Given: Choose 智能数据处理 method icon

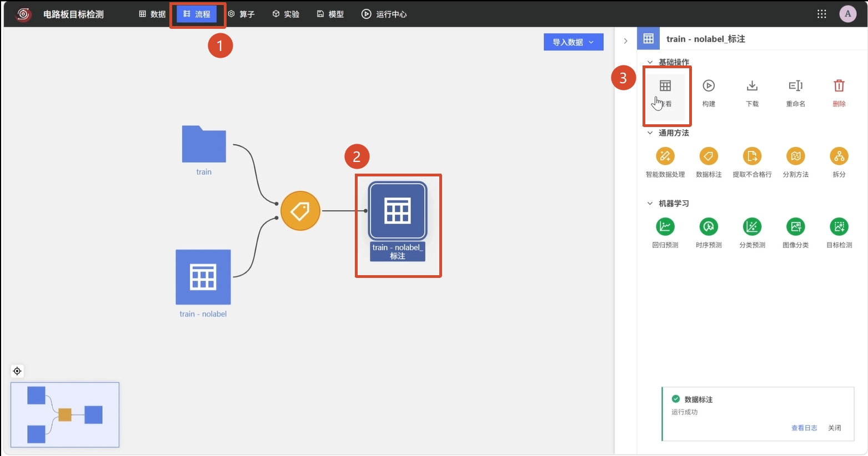Looking at the screenshot, I should click(x=665, y=156).
